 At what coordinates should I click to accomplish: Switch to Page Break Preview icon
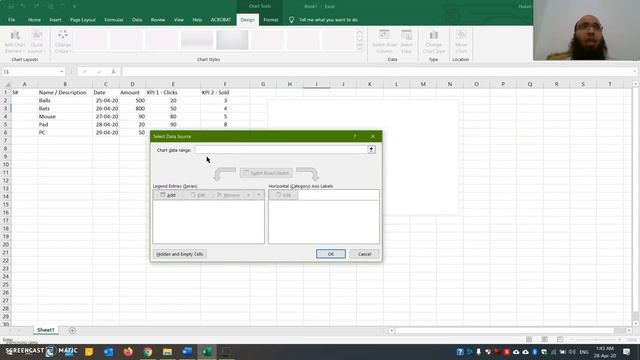tap(560, 339)
